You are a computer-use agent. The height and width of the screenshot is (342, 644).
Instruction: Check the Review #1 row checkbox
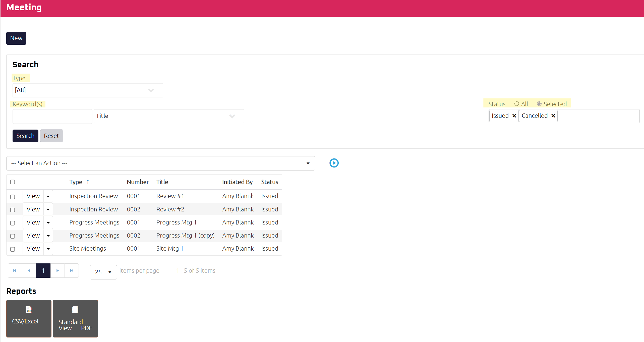pyautogui.click(x=13, y=197)
